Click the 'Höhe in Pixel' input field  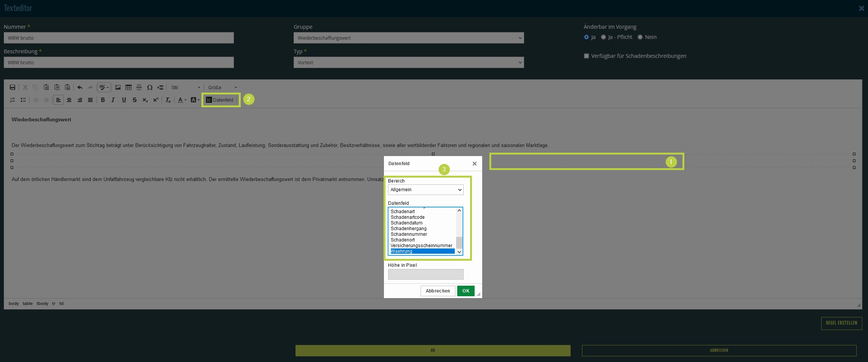(x=425, y=274)
